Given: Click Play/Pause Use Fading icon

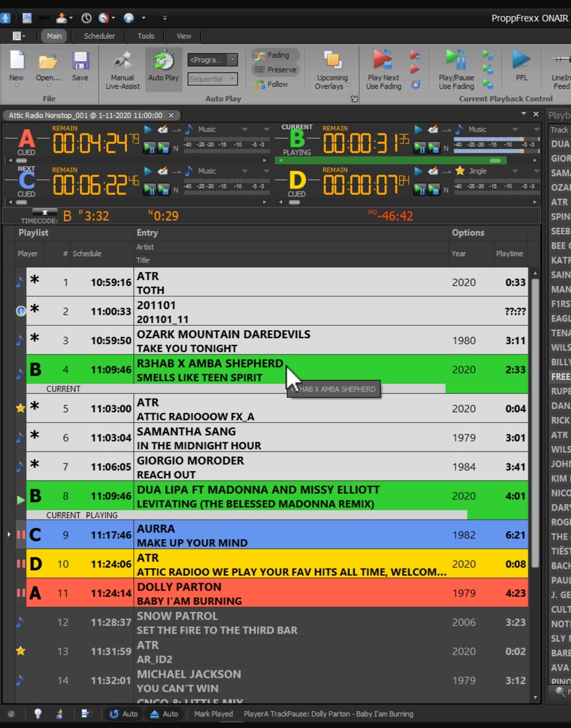Looking at the screenshot, I should coord(456,61).
